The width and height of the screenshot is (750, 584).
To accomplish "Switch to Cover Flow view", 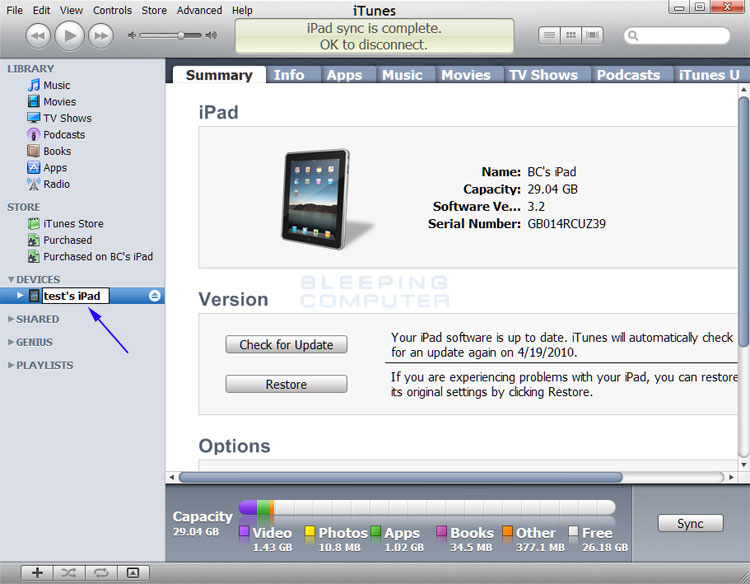I will (592, 35).
